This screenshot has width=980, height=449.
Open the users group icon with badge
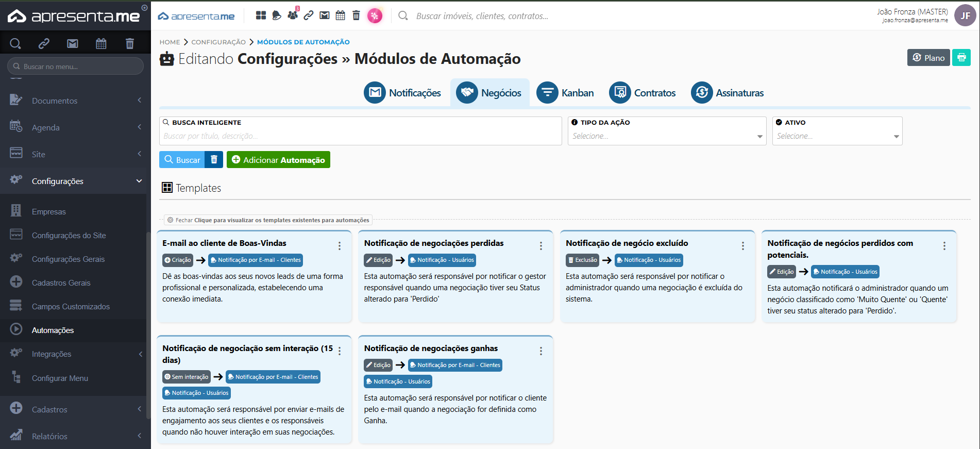[x=293, y=14]
